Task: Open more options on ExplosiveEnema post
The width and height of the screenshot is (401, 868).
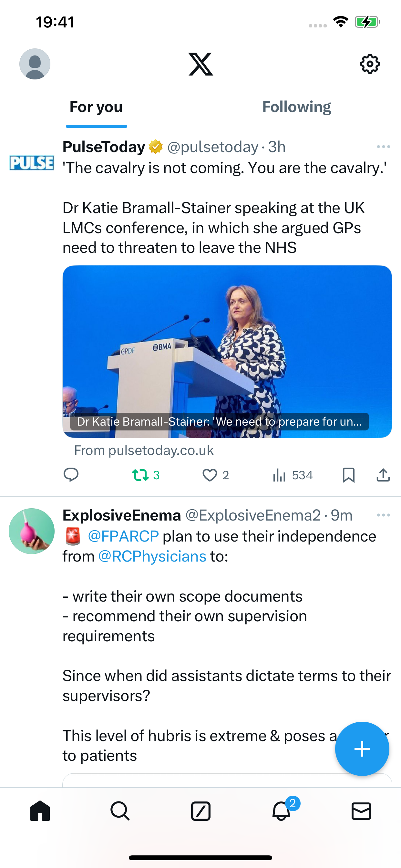Action: coord(384,515)
